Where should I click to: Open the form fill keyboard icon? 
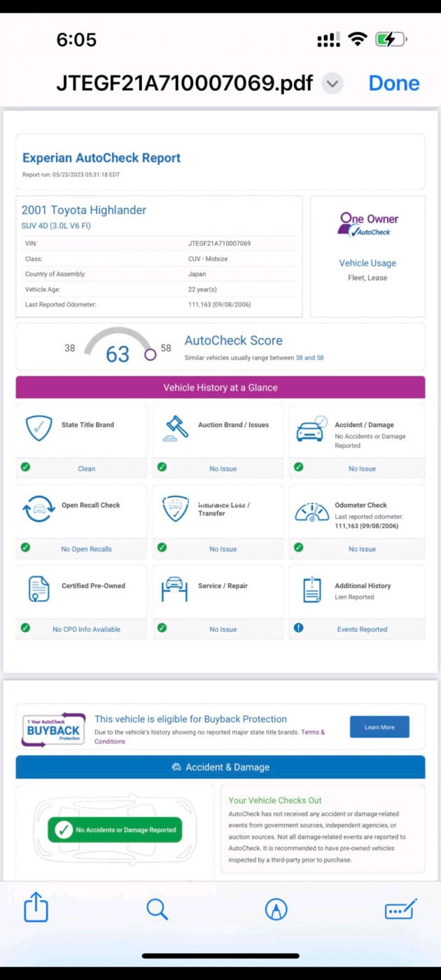(400, 909)
